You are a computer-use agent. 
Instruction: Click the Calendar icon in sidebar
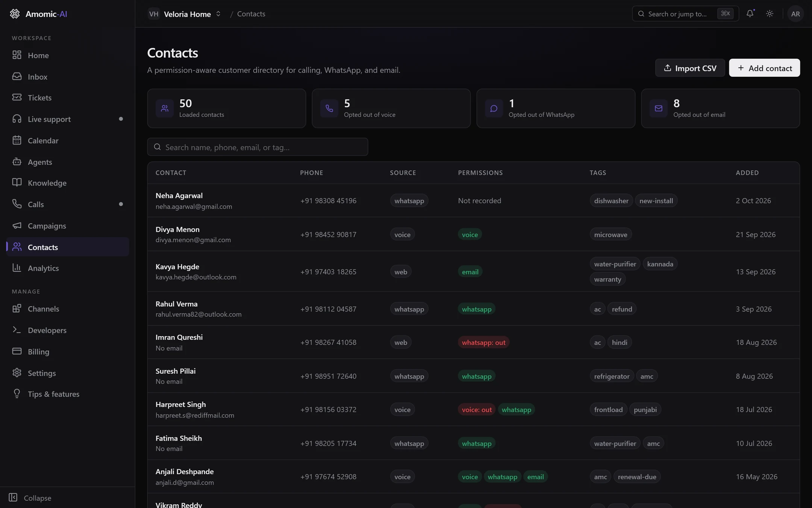coord(17,140)
